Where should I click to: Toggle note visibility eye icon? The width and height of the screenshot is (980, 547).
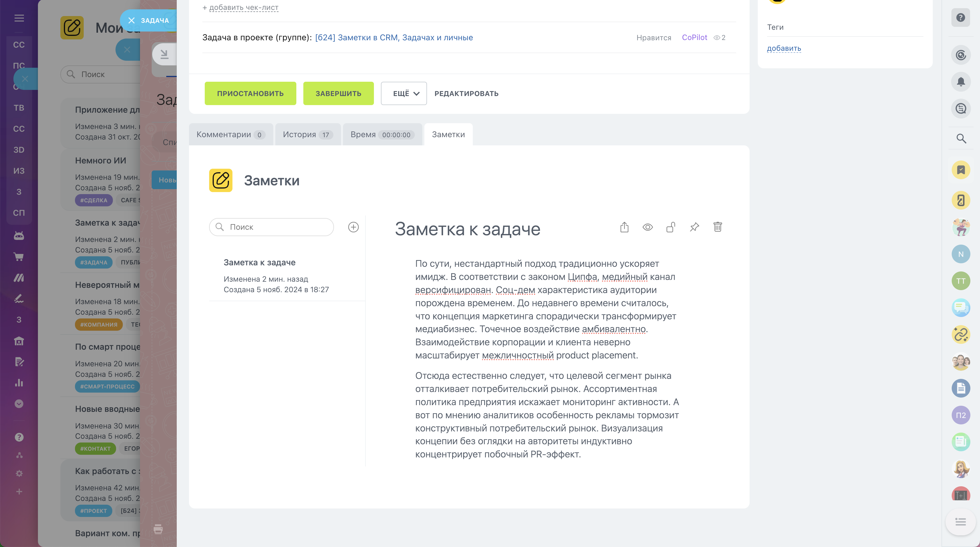647,227
